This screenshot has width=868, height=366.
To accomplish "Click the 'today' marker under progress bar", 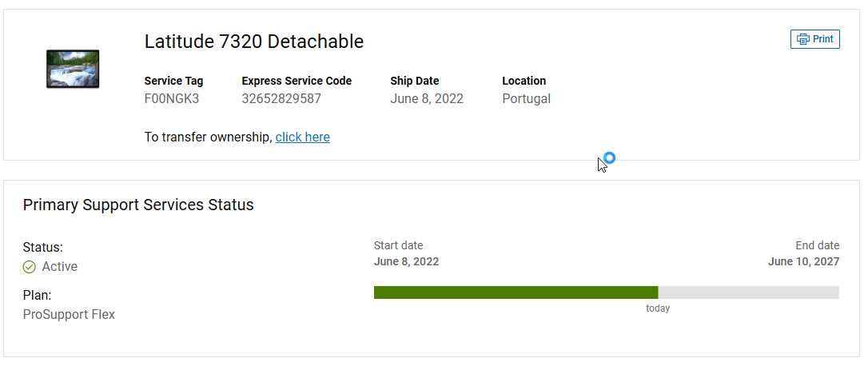I will pos(658,308).
